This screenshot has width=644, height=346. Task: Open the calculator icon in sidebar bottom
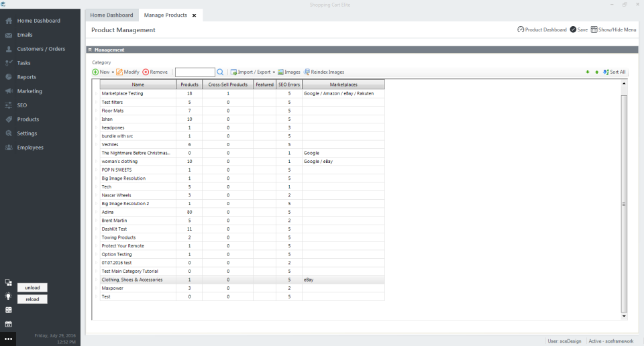(8, 310)
